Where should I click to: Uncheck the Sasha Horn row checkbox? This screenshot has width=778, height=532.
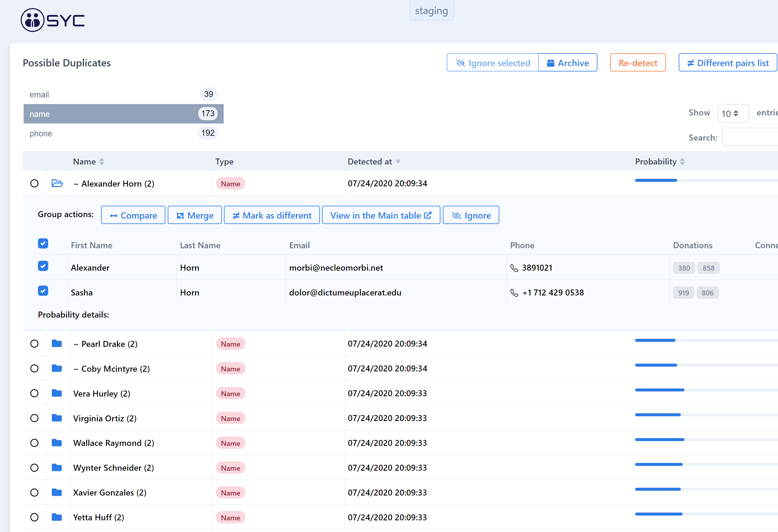click(43, 291)
